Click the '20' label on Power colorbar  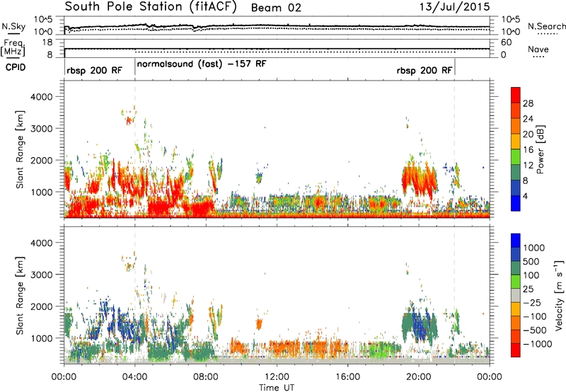tap(528, 134)
